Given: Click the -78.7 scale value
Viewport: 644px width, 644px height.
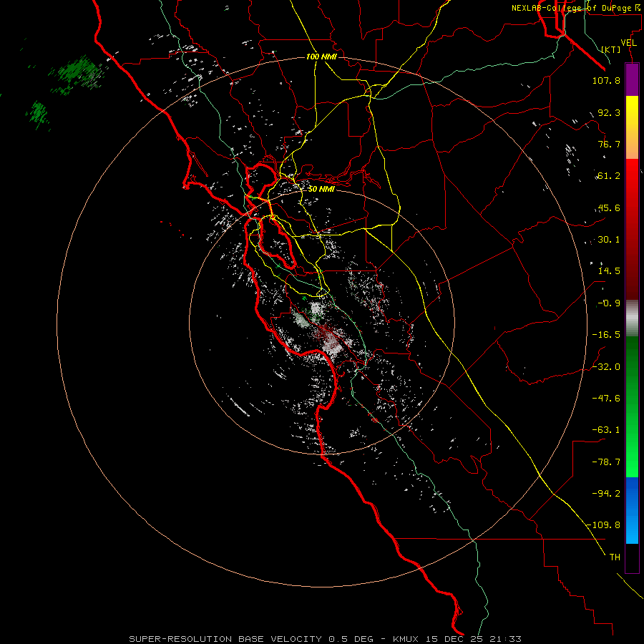Looking at the screenshot, I should click(606, 462).
